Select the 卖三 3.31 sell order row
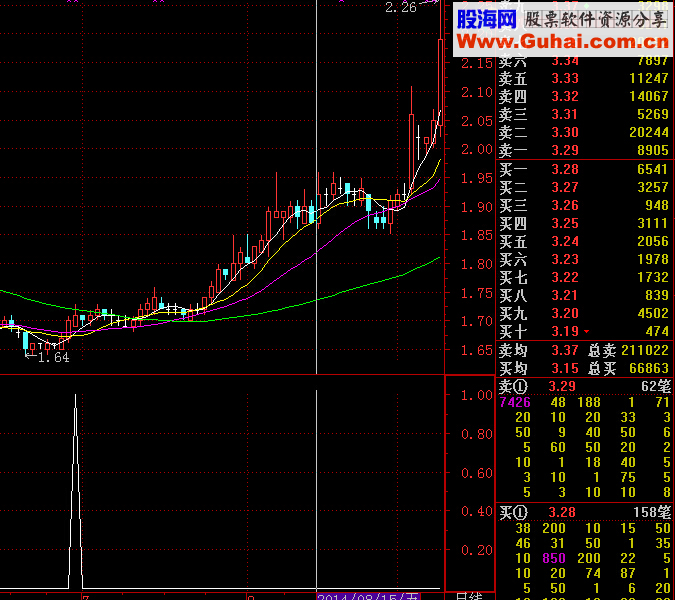 tap(583, 114)
